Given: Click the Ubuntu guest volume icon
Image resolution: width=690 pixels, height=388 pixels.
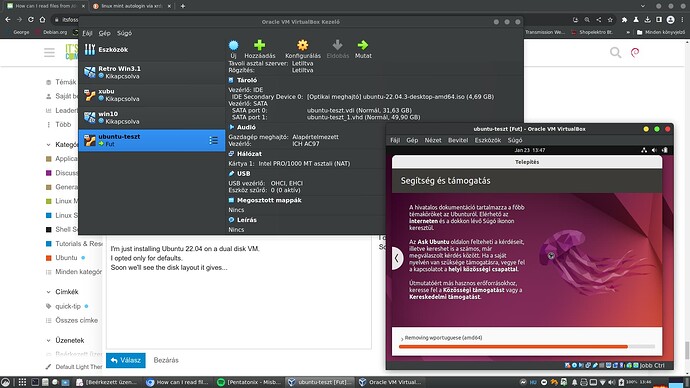Looking at the screenshot, I should [654, 150].
